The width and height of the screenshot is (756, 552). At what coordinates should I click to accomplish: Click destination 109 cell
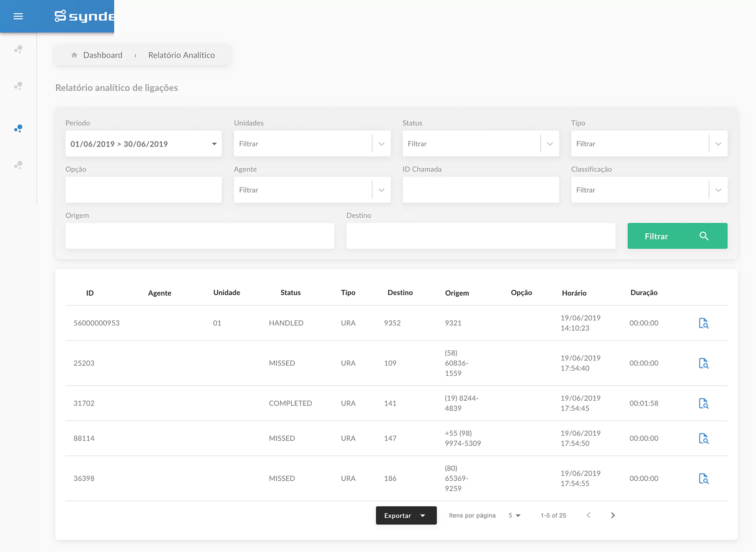point(390,363)
